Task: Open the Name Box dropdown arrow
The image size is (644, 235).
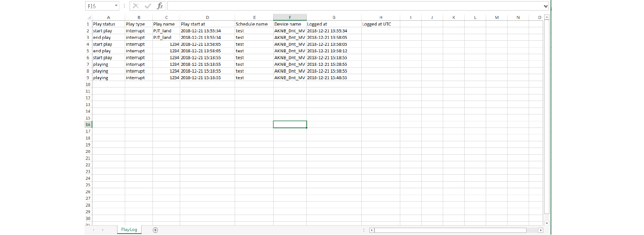Action: pos(116,6)
